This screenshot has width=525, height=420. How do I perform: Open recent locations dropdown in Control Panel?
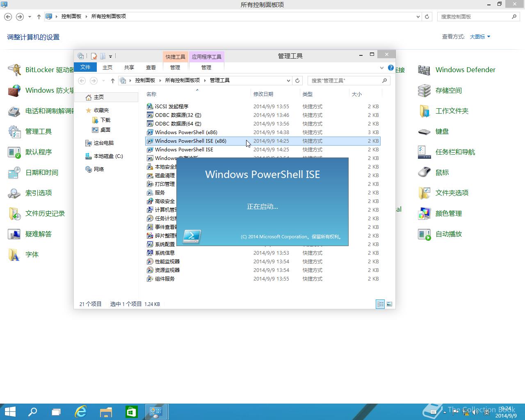pyautogui.click(x=30, y=17)
